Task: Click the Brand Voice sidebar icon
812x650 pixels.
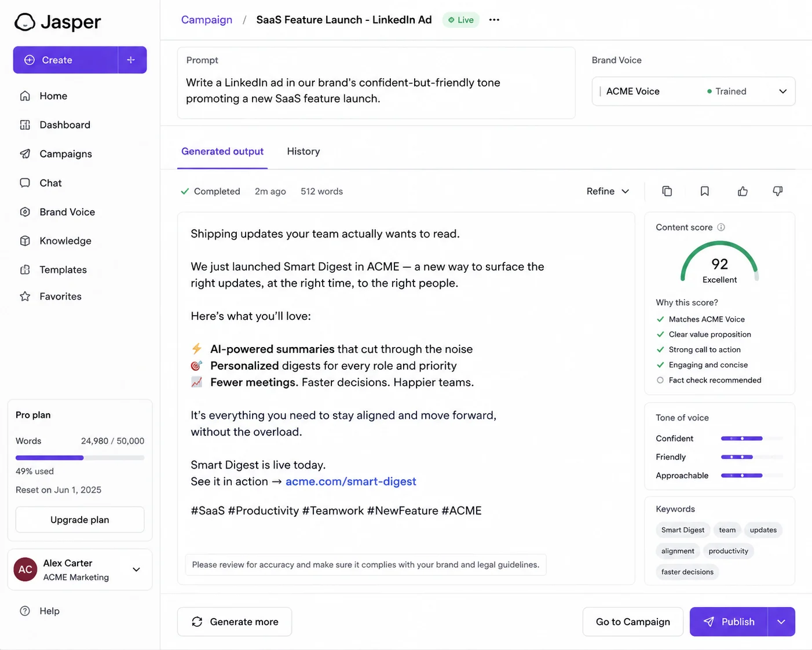Action: pyautogui.click(x=25, y=212)
